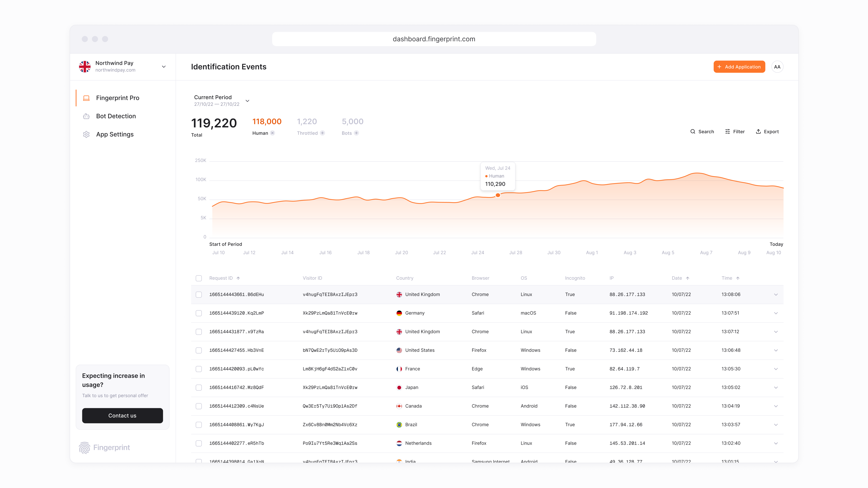
Task: Click the Fingerprint Pro laptop icon
Action: click(86, 98)
